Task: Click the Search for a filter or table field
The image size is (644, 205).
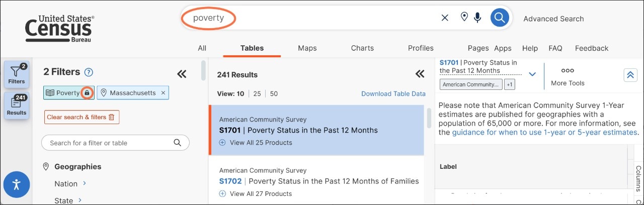Action: coord(115,143)
